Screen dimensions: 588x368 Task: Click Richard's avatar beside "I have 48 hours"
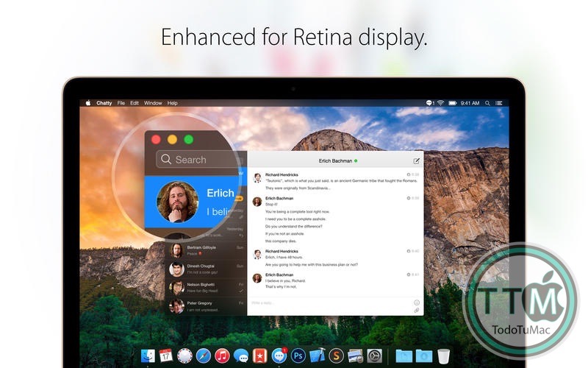tap(257, 254)
